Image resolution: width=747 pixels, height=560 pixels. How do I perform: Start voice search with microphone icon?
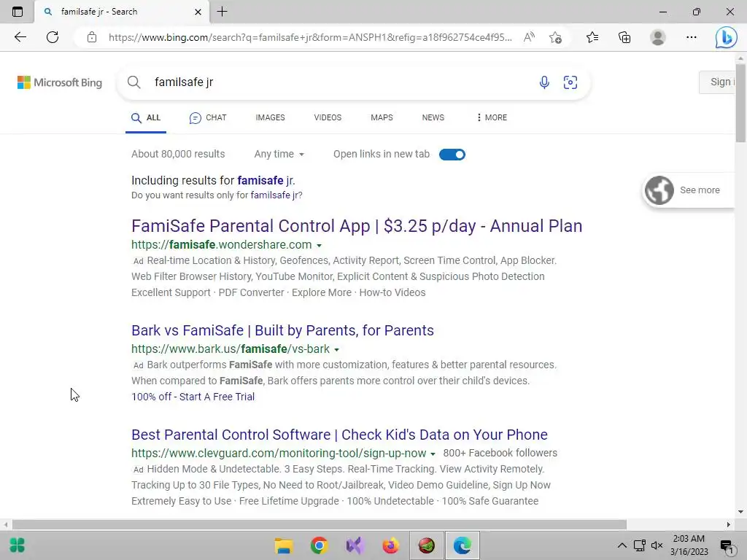[x=544, y=82]
